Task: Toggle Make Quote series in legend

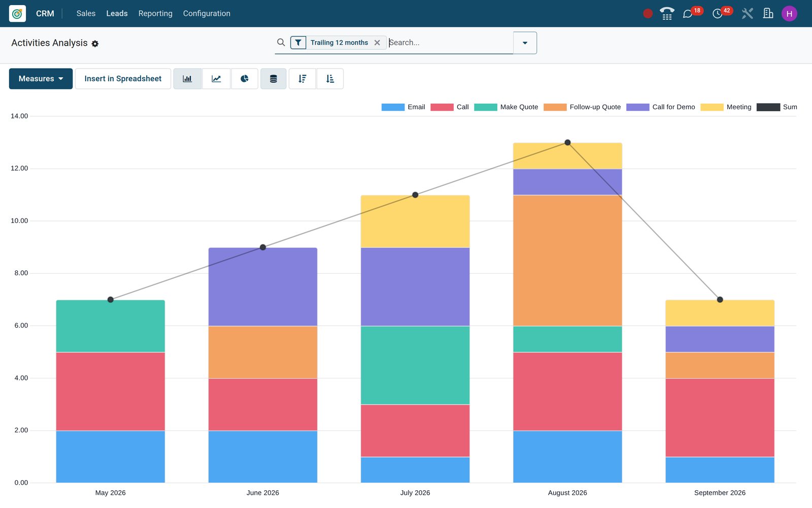Action: click(x=506, y=107)
